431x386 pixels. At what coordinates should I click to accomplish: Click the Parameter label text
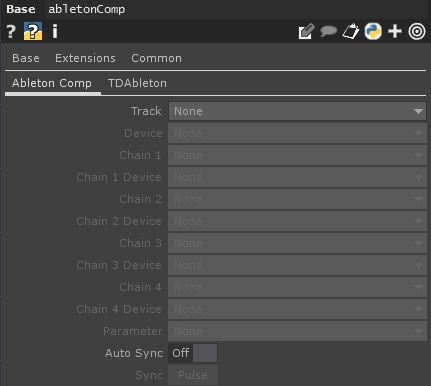[x=133, y=331]
